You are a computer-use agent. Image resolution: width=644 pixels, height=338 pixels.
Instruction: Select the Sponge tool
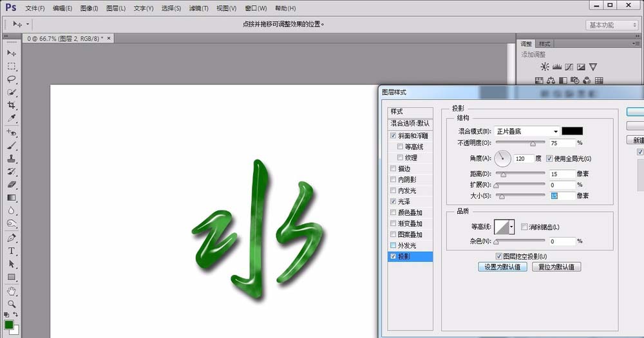coord(12,224)
